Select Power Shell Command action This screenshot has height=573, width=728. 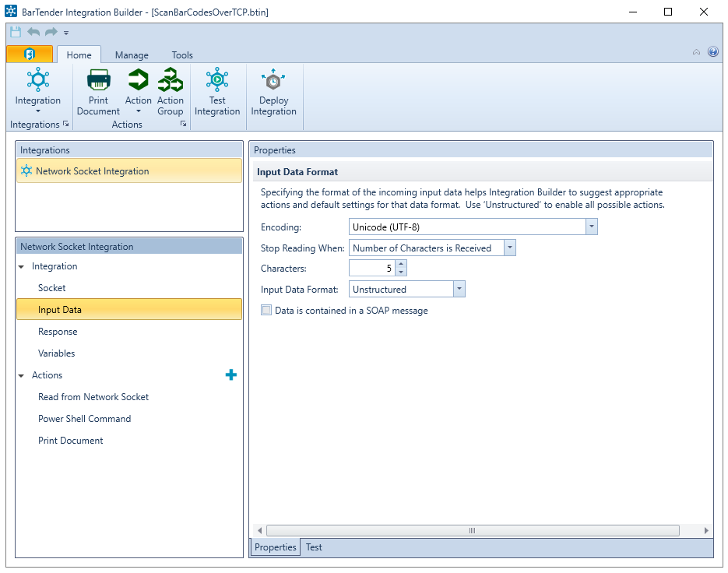coord(129,419)
